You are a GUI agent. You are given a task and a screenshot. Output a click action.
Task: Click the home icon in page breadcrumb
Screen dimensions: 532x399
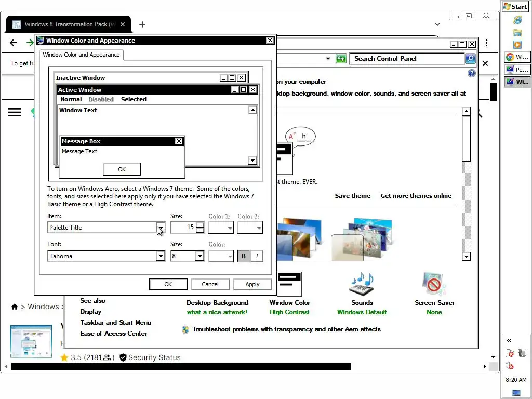click(14, 307)
